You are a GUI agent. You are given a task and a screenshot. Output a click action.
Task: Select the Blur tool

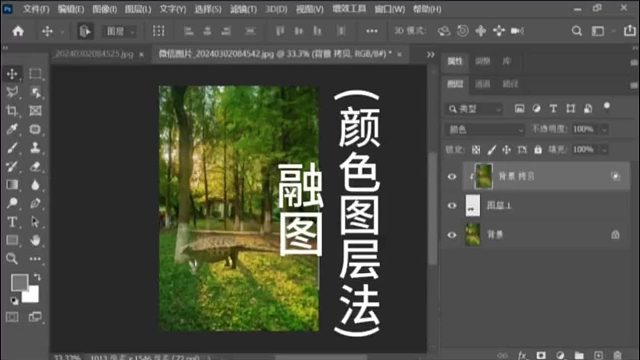(35, 185)
